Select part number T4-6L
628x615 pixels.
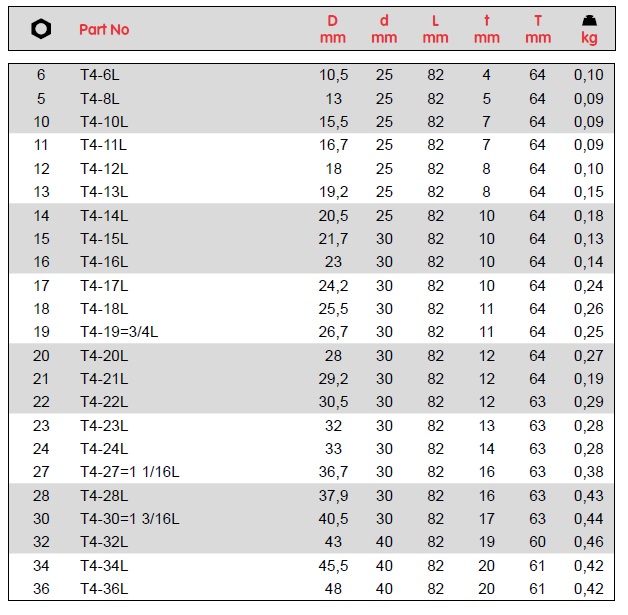pyautogui.click(x=100, y=75)
